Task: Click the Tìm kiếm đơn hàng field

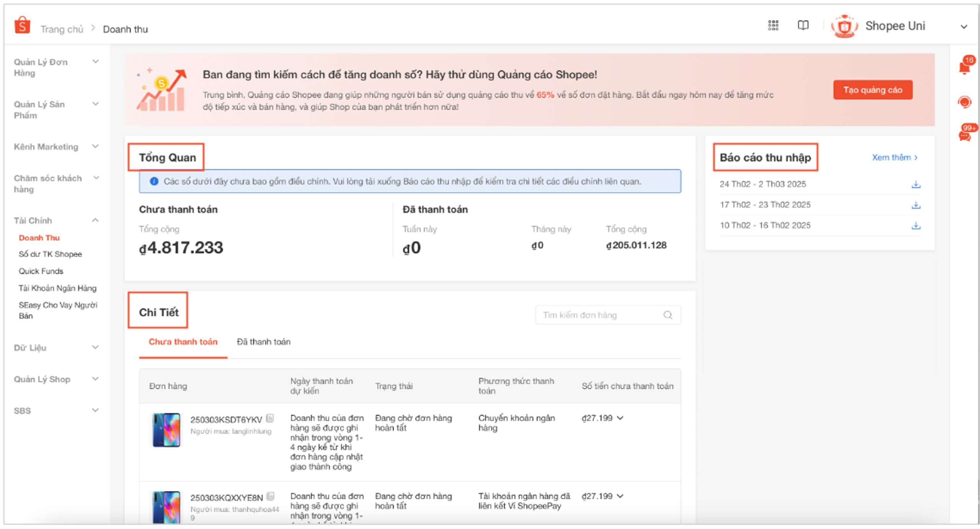Action: [x=608, y=315]
